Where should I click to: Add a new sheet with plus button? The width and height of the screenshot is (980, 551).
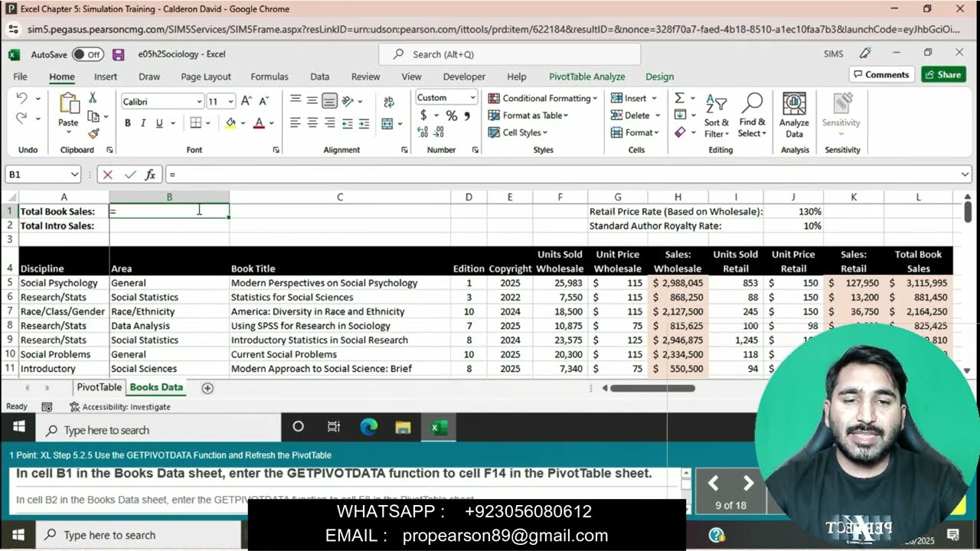[207, 388]
